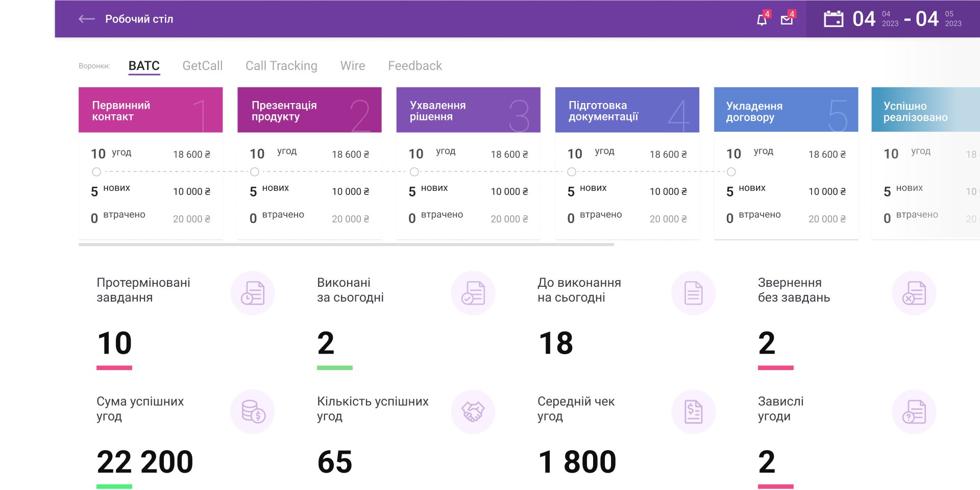
Task: Open the calendar date range picker icon
Action: [x=834, y=19]
